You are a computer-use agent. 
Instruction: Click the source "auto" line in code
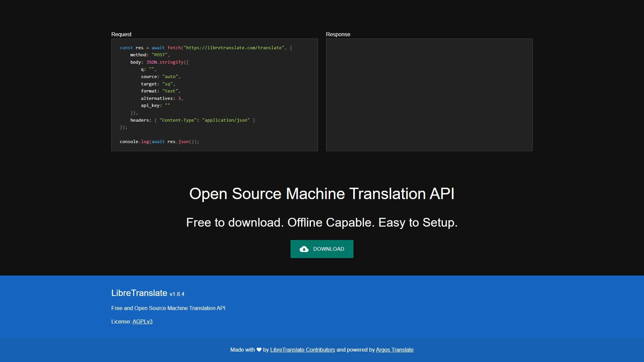pyautogui.click(x=160, y=77)
